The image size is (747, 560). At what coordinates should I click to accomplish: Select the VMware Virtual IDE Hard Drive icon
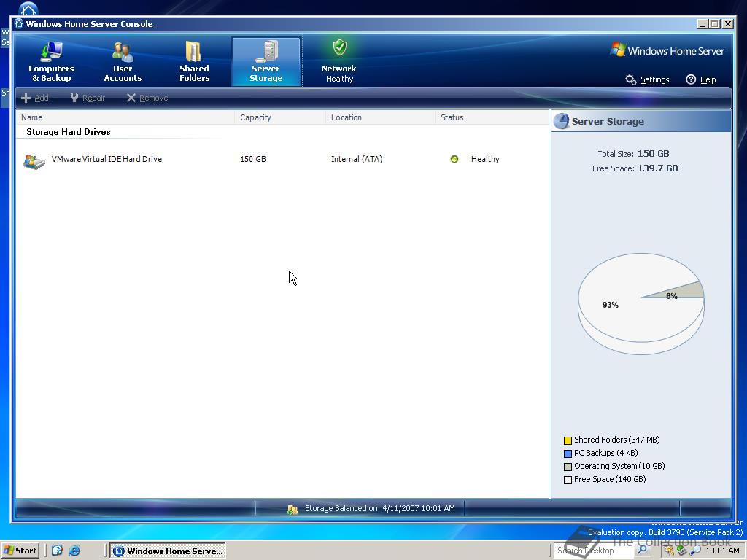(x=34, y=162)
